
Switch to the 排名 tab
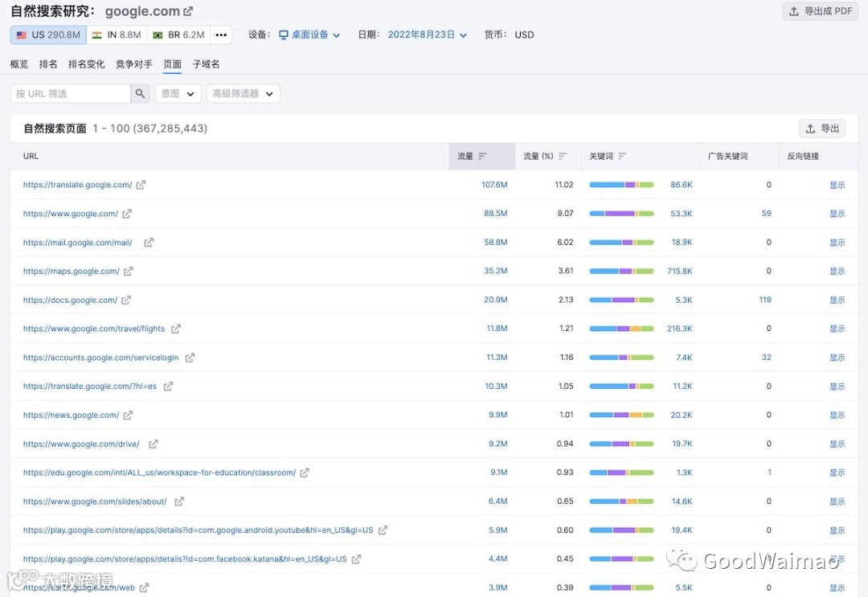tap(48, 64)
